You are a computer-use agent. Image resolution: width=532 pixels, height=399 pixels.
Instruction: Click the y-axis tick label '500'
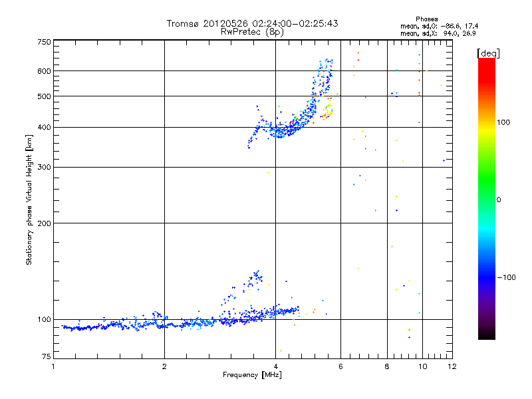(44, 96)
